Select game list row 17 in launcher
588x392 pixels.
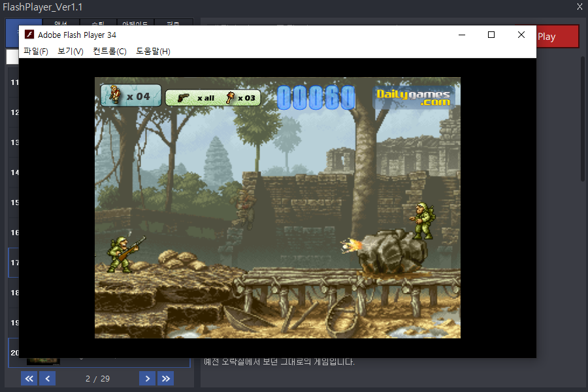(x=14, y=263)
